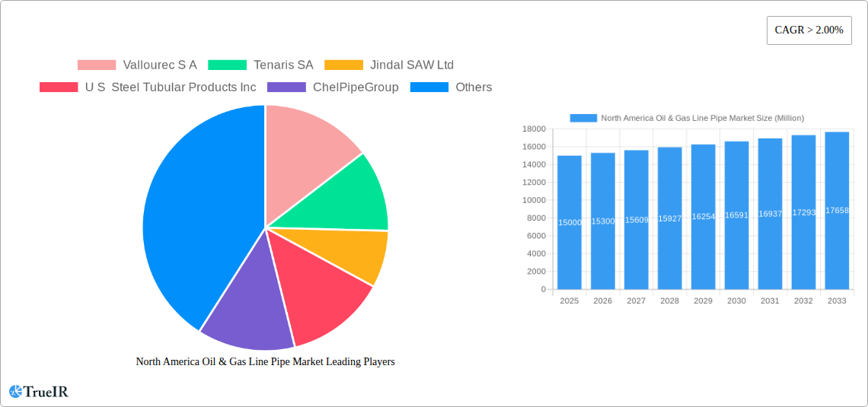
Task: Click the 2025 bar labeled 15000
Action: click(x=570, y=222)
